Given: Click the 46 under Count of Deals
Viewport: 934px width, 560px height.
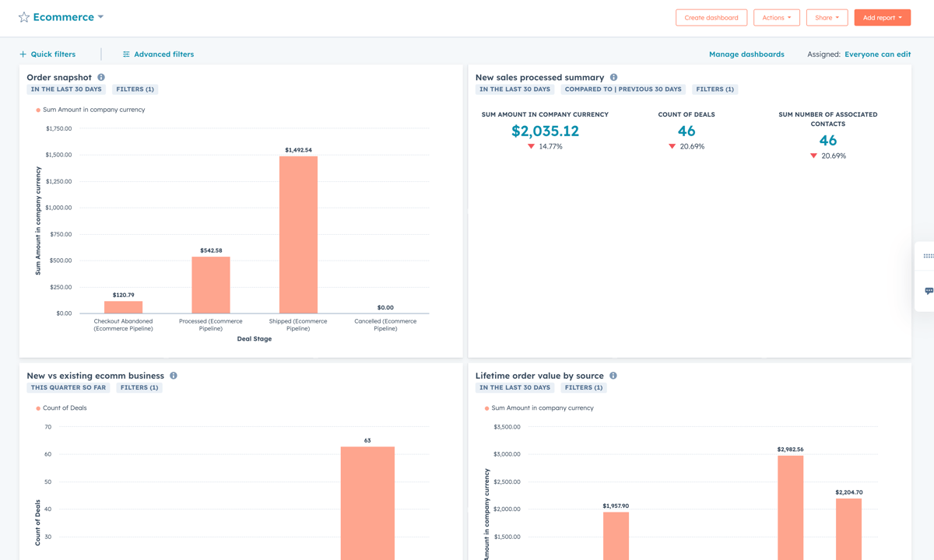Looking at the screenshot, I should [686, 131].
